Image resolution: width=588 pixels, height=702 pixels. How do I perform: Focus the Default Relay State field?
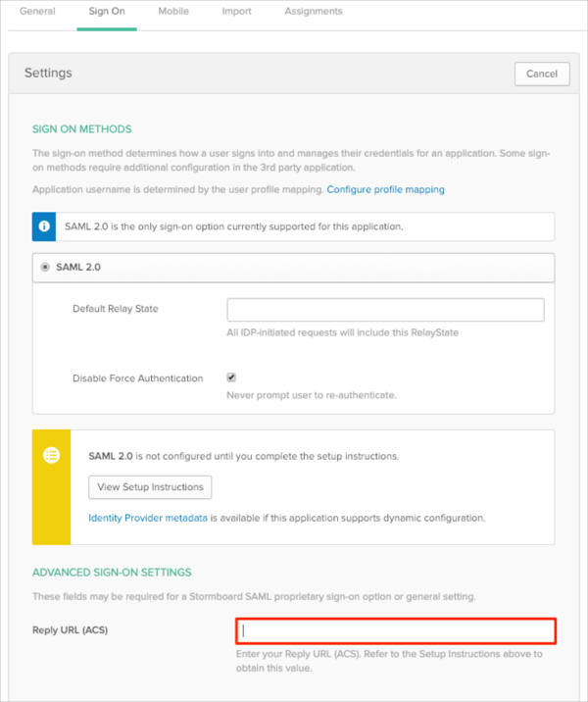coord(385,310)
